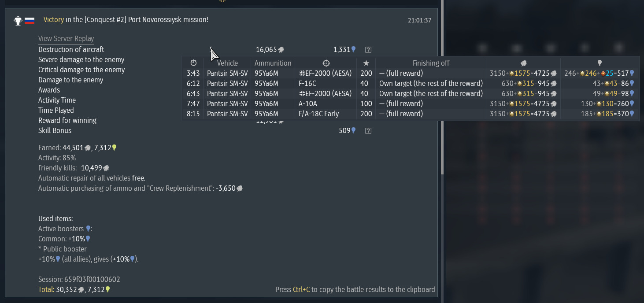Image resolution: width=644 pixels, height=303 pixels.
Task: Select the A-10A kill row
Action: tap(411, 103)
